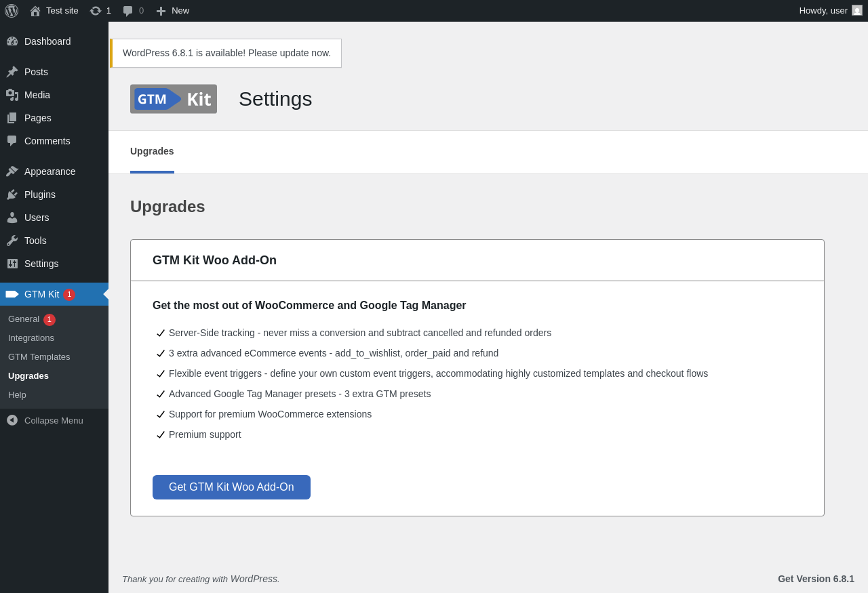868x593 pixels.
Task: Switch to the Upgrades tab
Action: (x=152, y=151)
